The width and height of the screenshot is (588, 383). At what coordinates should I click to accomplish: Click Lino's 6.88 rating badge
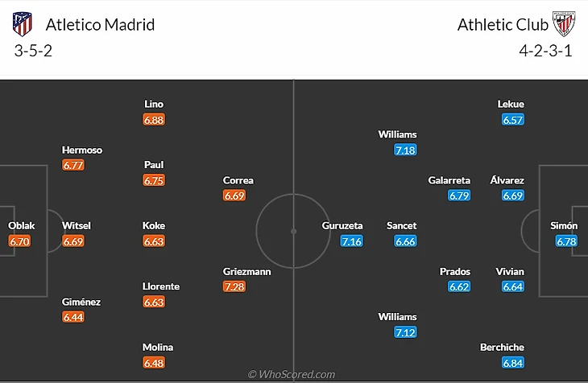coord(154,120)
